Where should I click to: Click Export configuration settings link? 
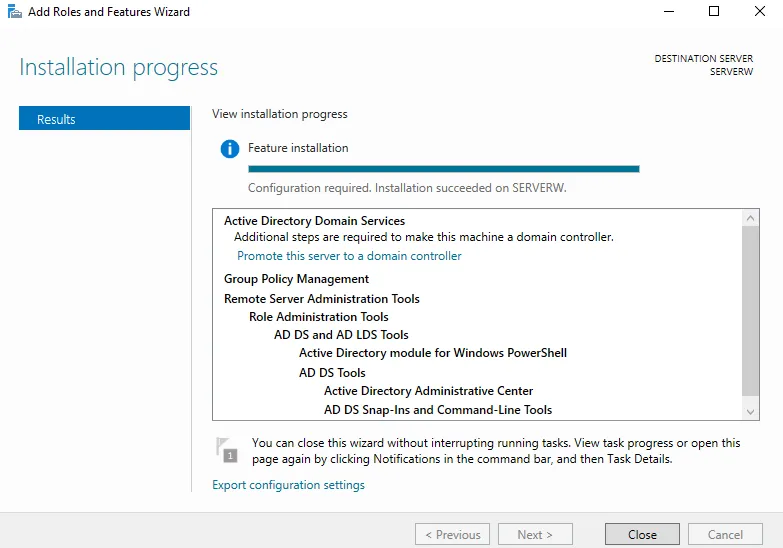coord(288,485)
